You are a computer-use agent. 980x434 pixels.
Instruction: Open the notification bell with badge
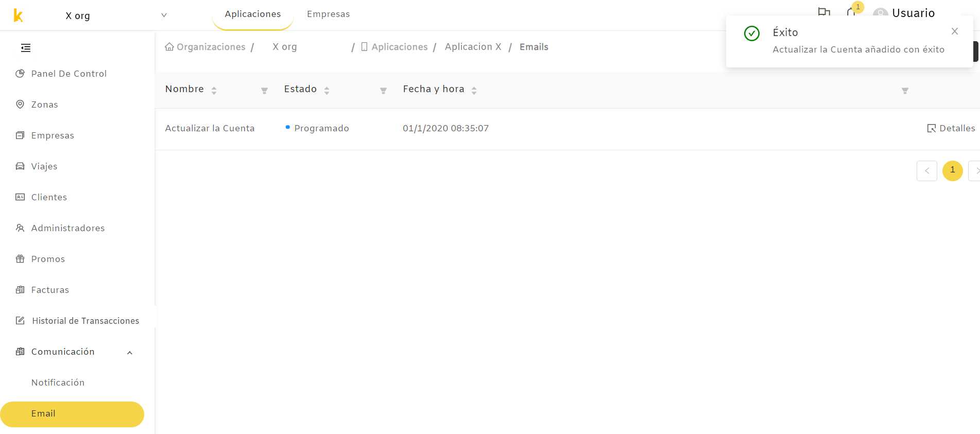(851, 11)
